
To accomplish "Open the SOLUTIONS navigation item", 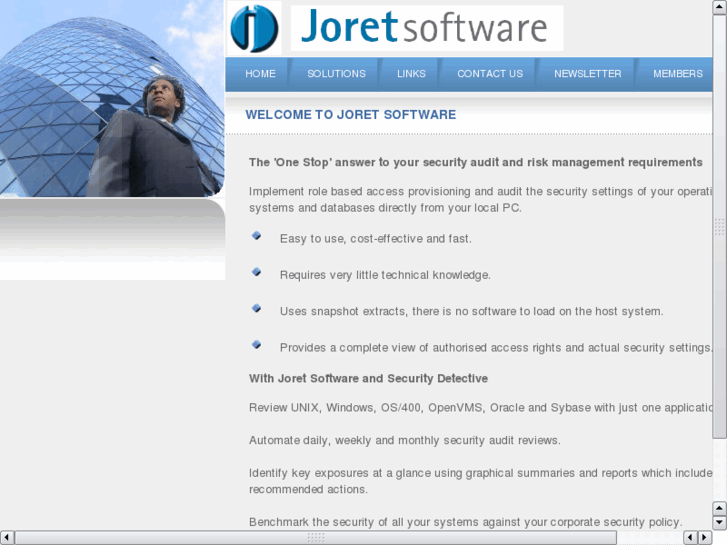I will [336, 74].
